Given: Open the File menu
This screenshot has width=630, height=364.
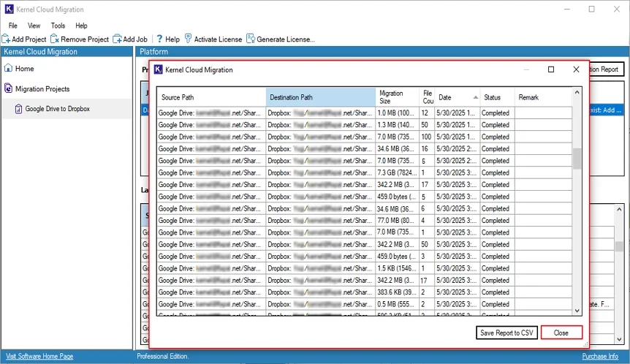Looking at the screenshot, I should coord(13,26).
